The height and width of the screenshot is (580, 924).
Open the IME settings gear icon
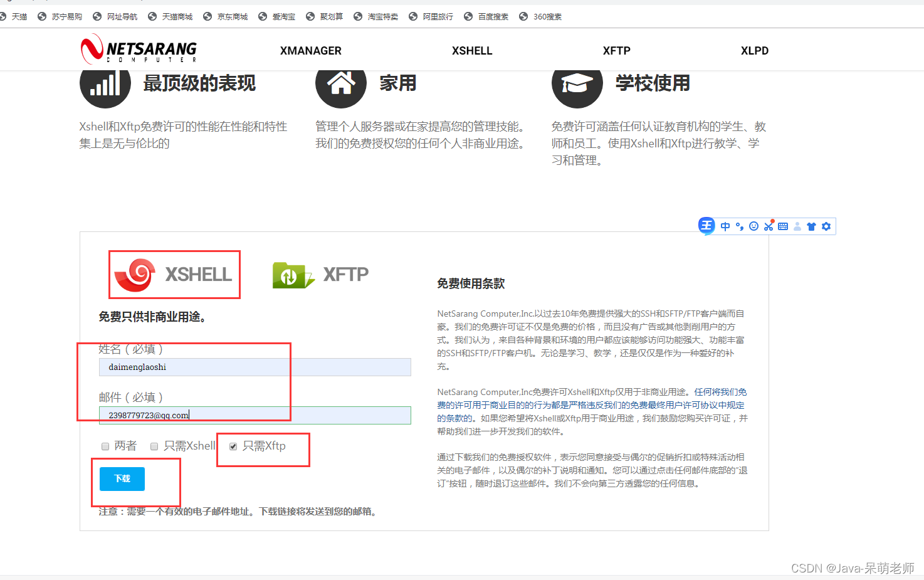(x=826, y=226)
